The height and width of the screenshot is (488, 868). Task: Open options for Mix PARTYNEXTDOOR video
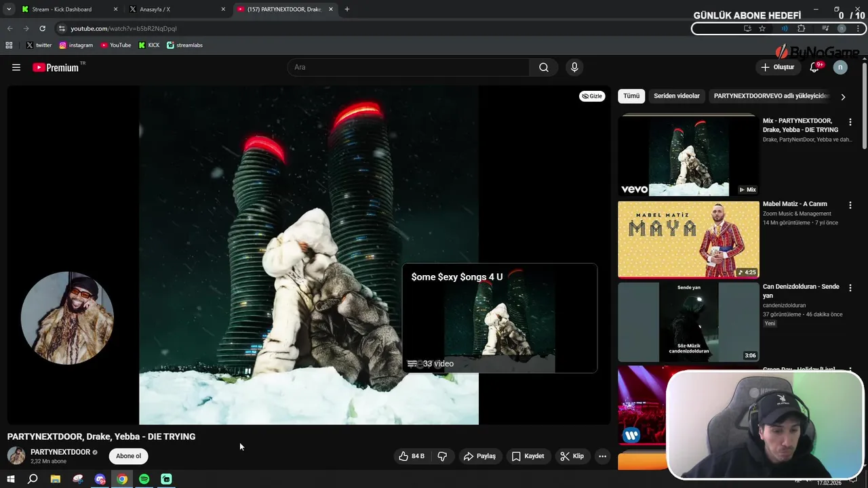(850, 122)
